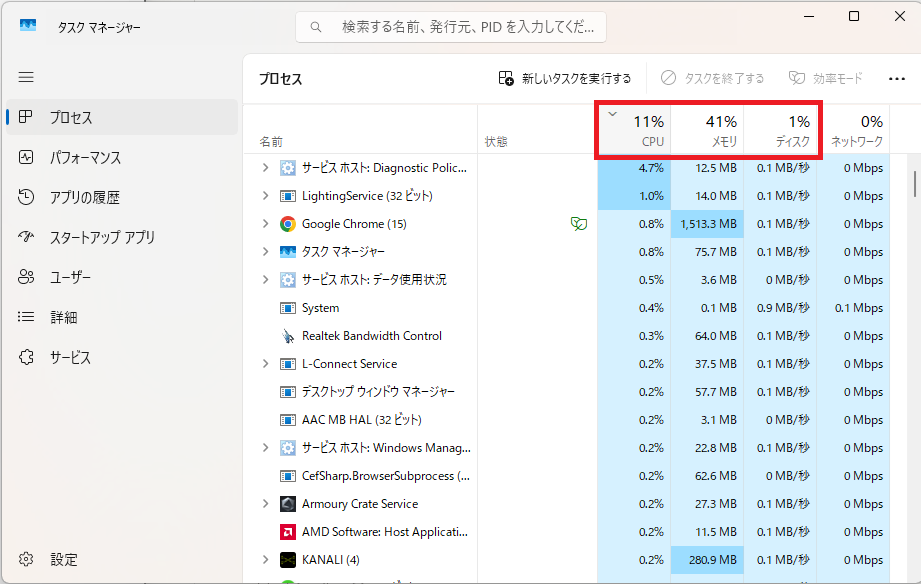Sort by the メモリ column header
This screenshot has width=921, height=584.
coord(707,130)
